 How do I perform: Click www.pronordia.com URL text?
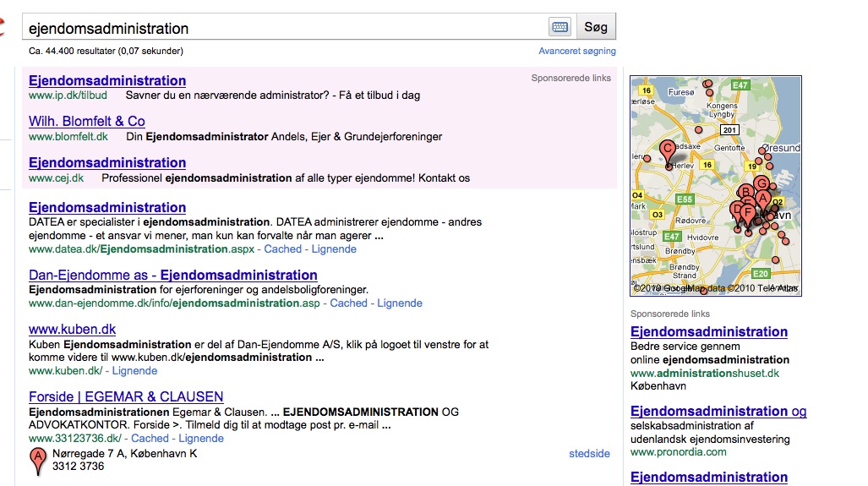coord(678,452)
